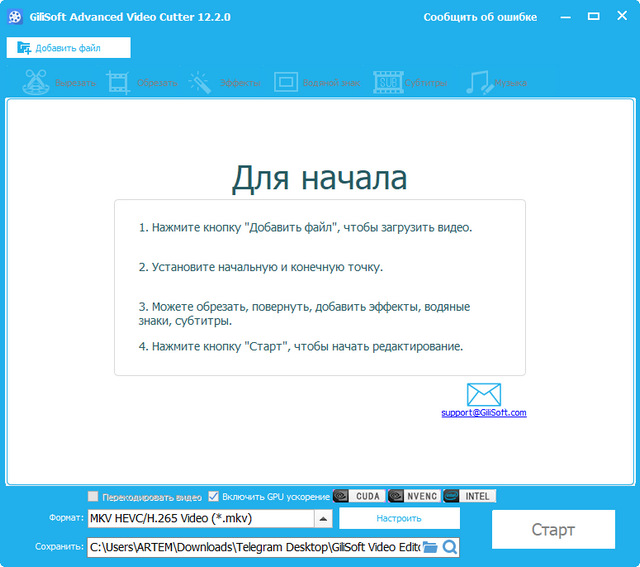This screenshot has width=640, height=567.
Task: Click the CUDA badge
Action: coord(359,496)
